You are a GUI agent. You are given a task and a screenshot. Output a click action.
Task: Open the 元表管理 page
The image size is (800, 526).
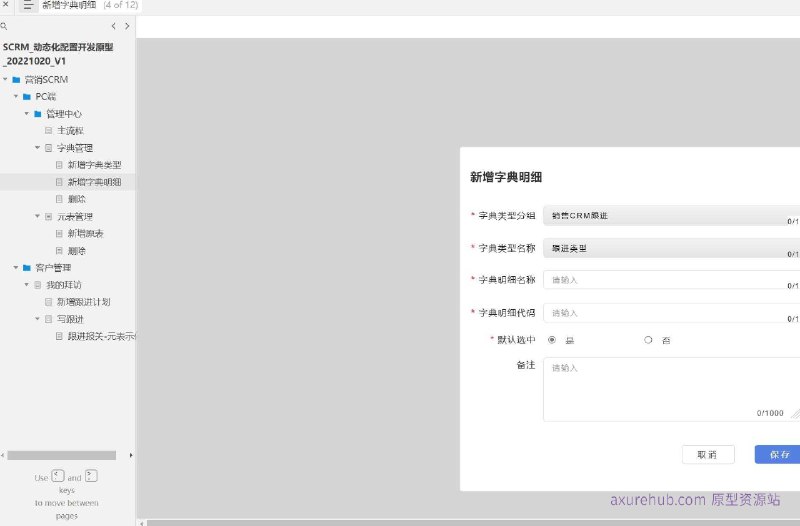(75, 217)
